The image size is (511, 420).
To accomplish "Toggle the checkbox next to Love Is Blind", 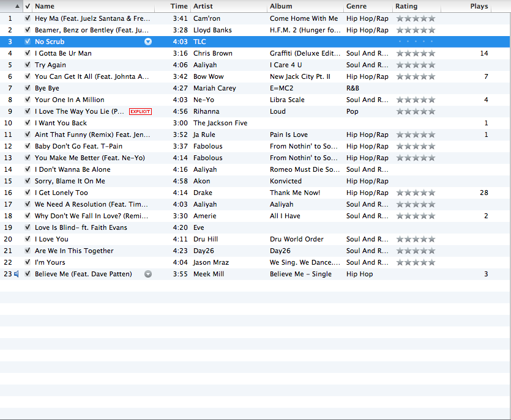I will (x=27, y=227).
